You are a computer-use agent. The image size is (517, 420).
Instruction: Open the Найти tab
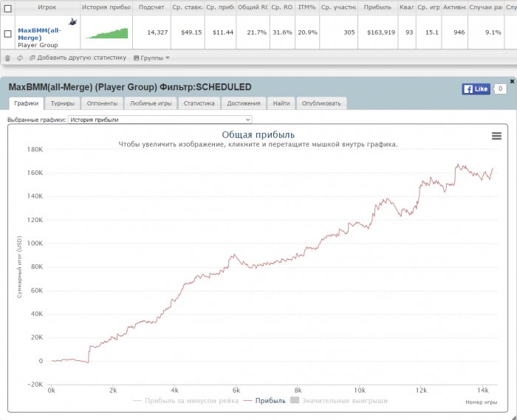[x=281, y=103]
